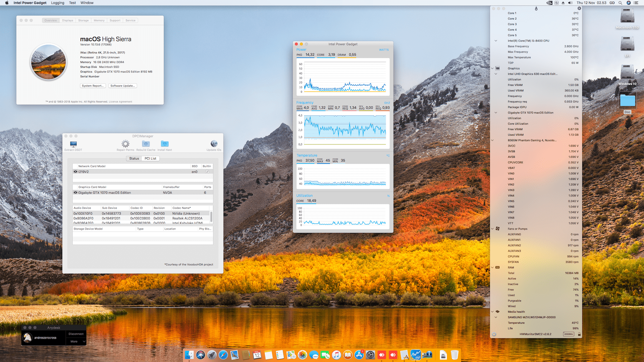Screen dimensions: 644x362
Task: Switch to the PCI List tab
Action: (150, 158)
